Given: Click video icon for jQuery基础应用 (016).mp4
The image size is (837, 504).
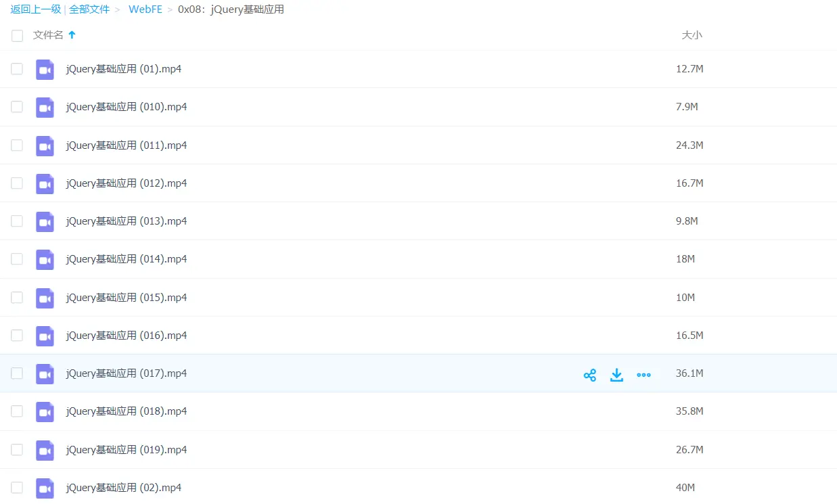Looking at the screenshot, I should [45, 336].
